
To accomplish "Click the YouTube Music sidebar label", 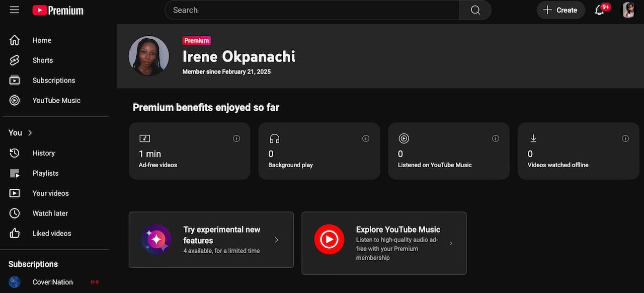I will 56,100.
